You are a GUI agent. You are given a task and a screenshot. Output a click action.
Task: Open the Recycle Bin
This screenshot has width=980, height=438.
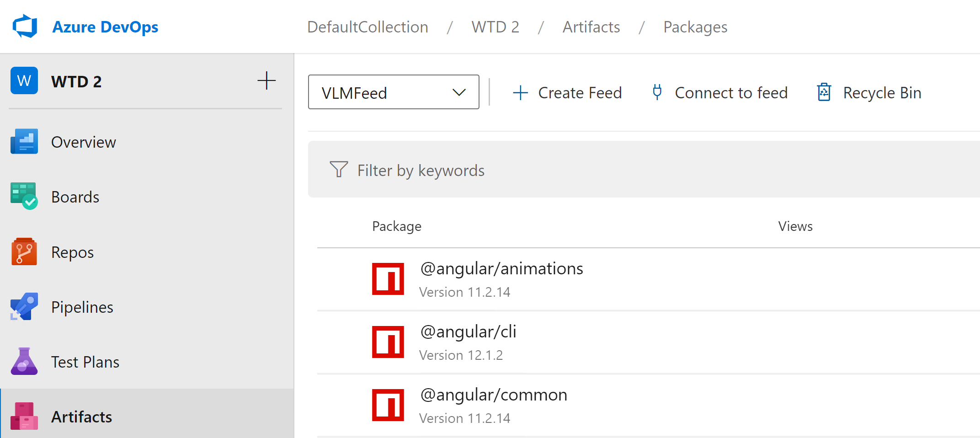(x=869, y=93)
